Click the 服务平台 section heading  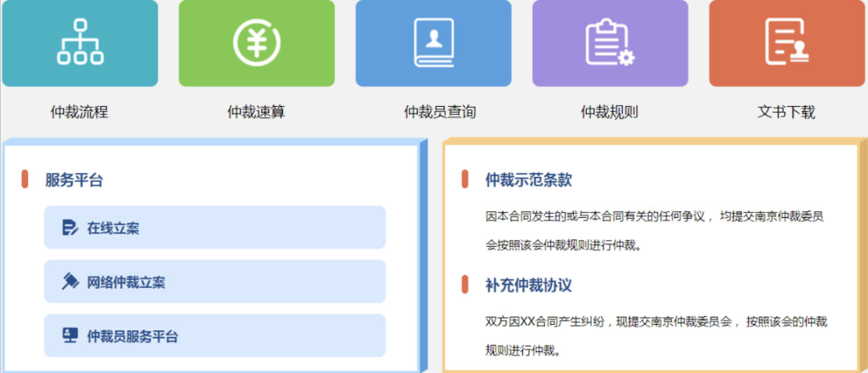pyautogui.click(x=74, y=180)
